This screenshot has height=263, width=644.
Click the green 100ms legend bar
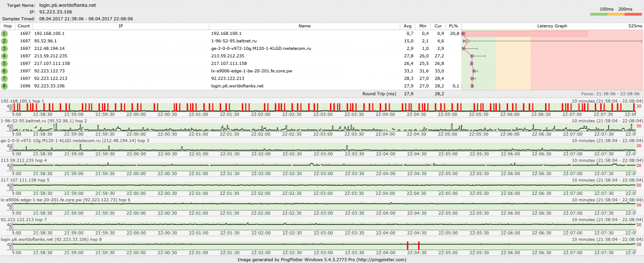coord(598,14)
